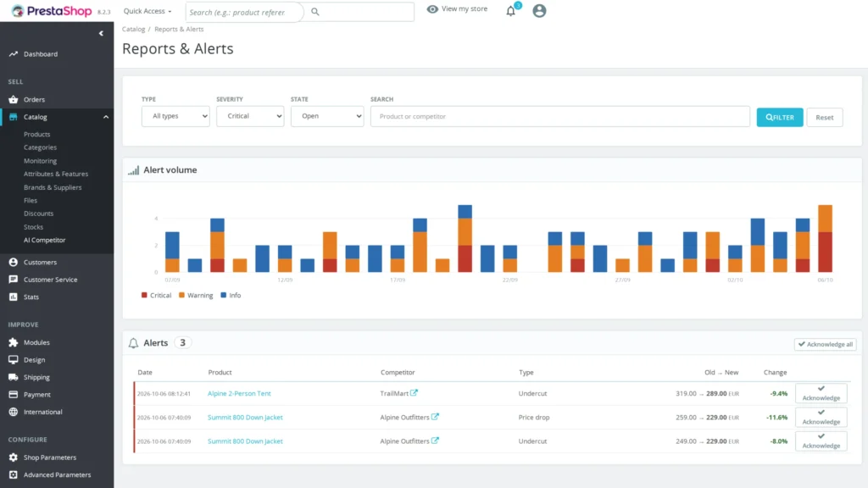
Task: Click the Alert volume bar chart icon
Action: 133,170
